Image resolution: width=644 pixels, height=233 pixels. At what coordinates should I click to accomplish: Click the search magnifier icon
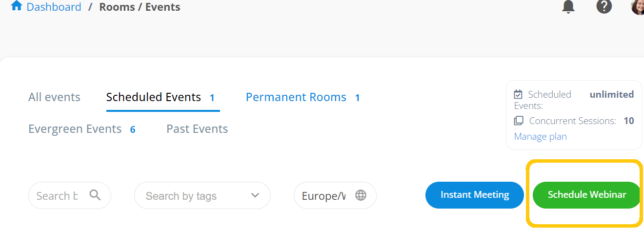(95, 195)
